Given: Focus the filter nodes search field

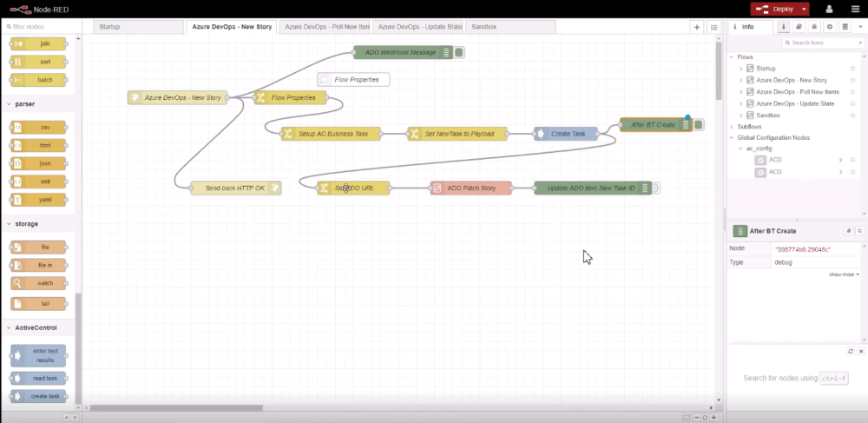Looking at the screenshot, I should point(41,27).
